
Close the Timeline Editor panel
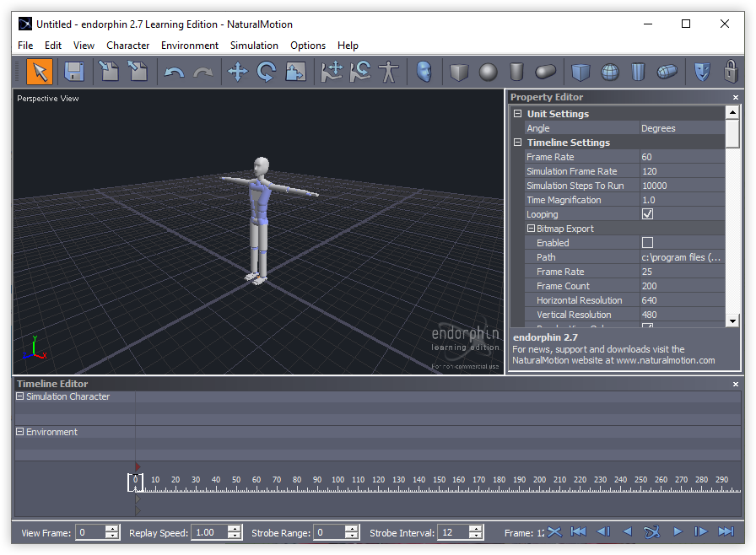[x=735, y=384]
